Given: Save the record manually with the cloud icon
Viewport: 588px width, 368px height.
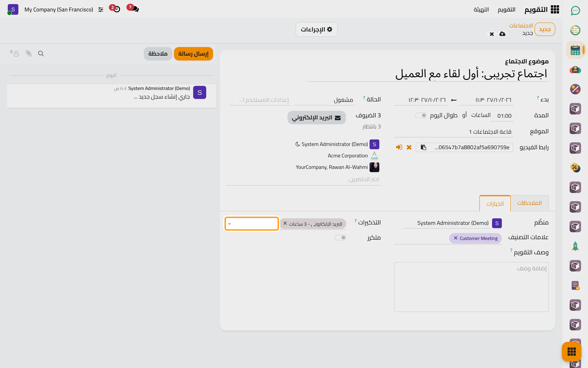Looking at the screenshot, I should pos(502,34).
